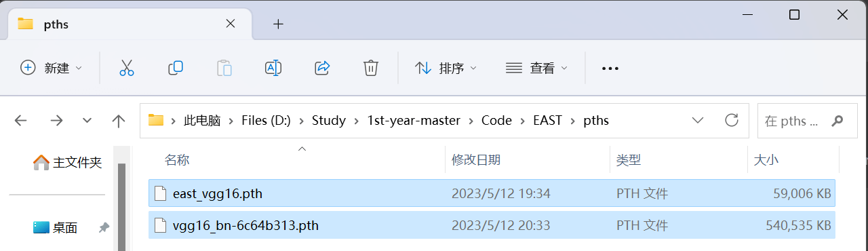
Task: Go up one folder level arrow
Action: (119, 121)
